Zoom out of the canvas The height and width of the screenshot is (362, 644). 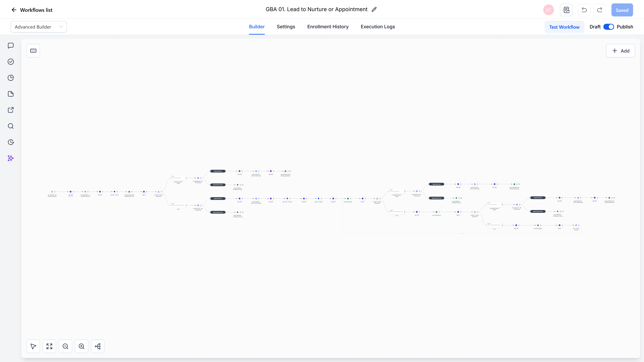pos(65,346)
